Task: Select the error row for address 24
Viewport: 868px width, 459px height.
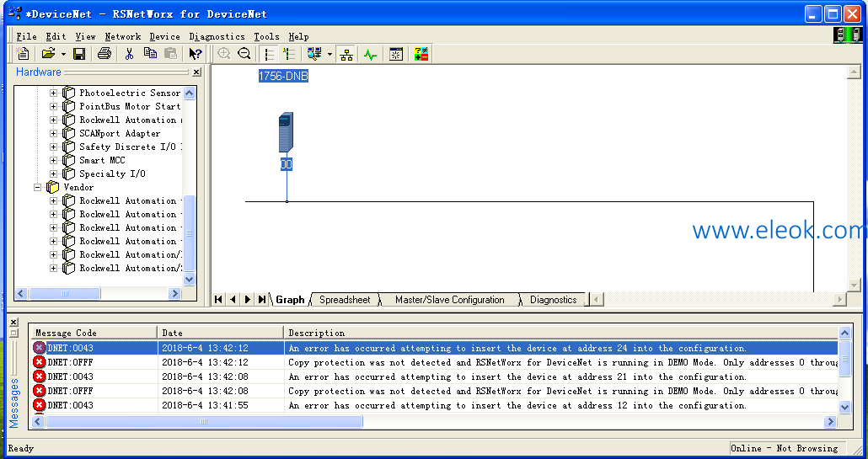Action: click(x=435, y=348)
